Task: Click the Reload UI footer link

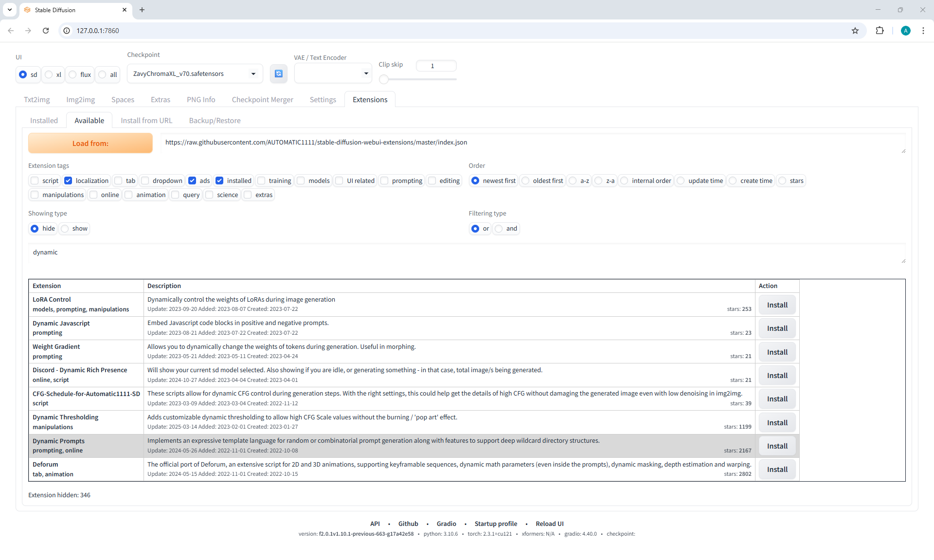Action: 549,524
